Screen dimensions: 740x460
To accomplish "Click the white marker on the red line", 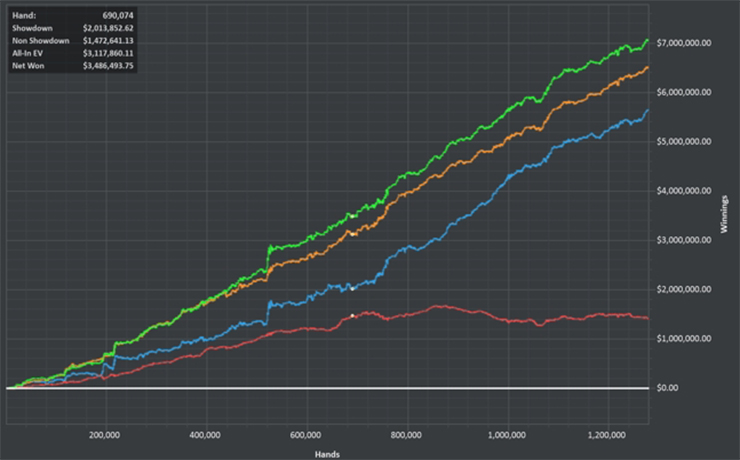I will pyautogui.click(x=353, y=316).
